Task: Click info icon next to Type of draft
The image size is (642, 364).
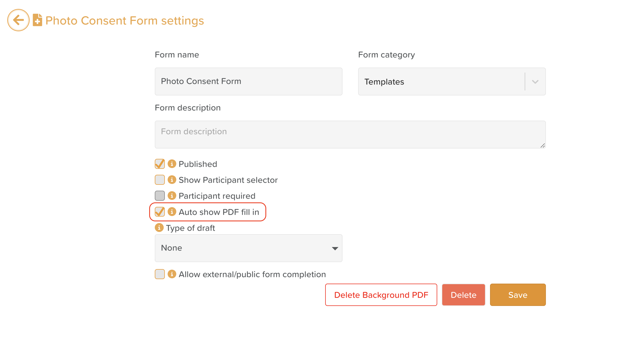Action: pyautogui.click(x=159, y=228)
